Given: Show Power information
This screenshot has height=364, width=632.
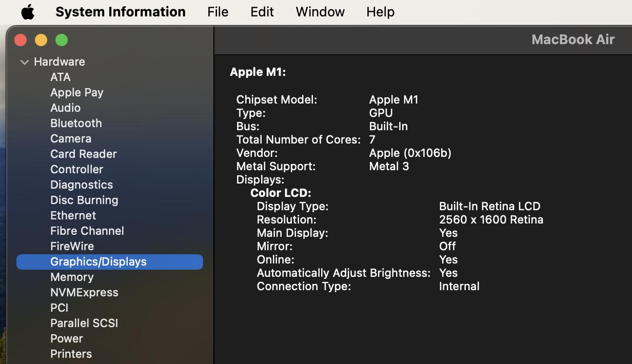Looking at the screenshot, I should click(67, 338).
